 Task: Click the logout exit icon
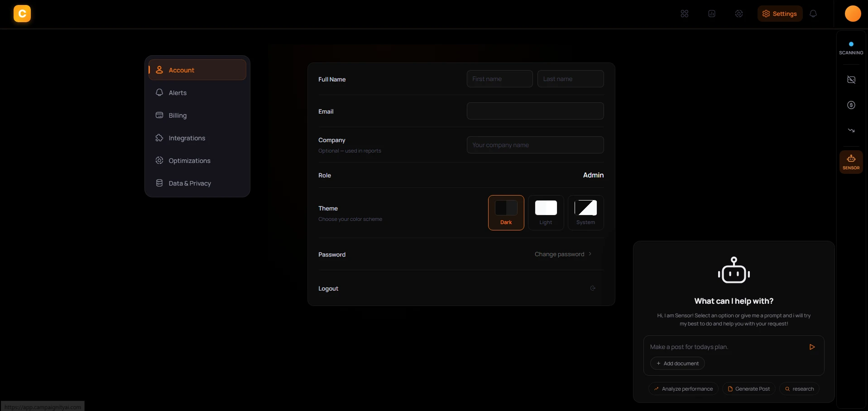pos(593,288)
